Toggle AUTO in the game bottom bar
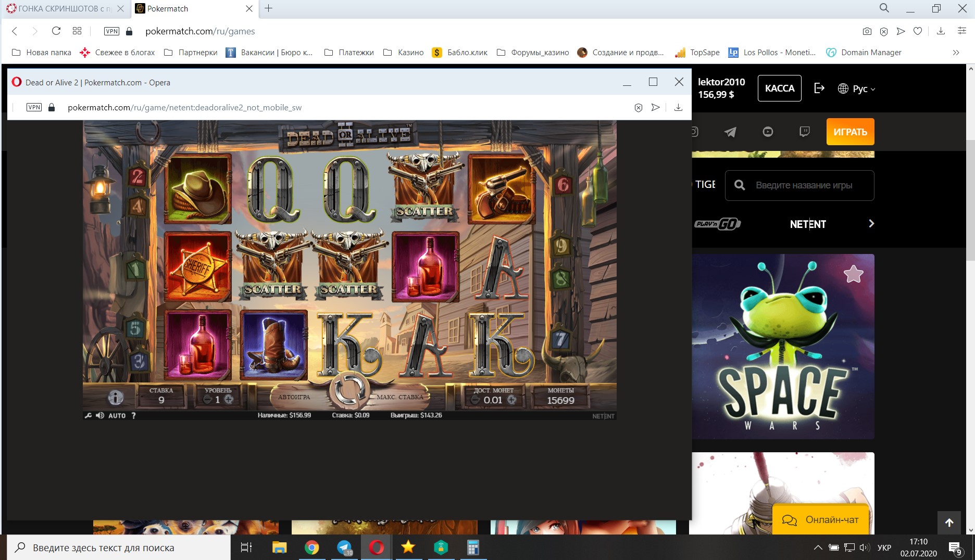The height and width of the screenshot is (560, 975). coord(117,415)
